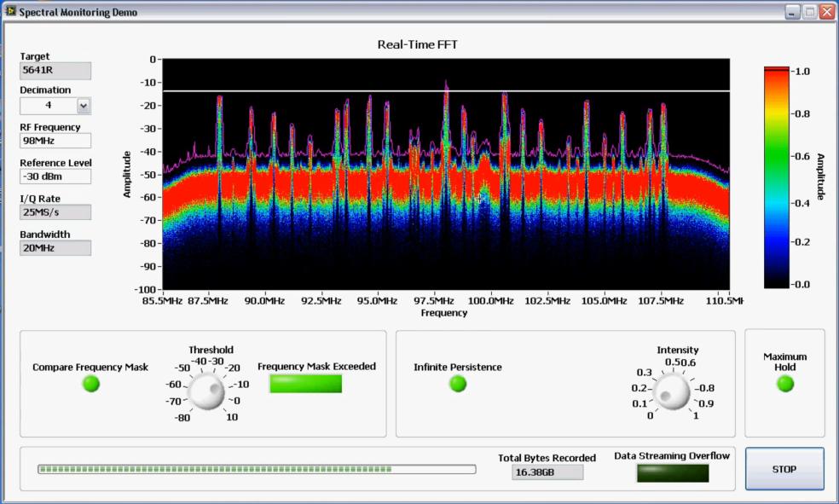Click the Reference Level field showing -30 dBm
Image resolution: width=839 pixels, height=504 pixels.
point(55,177)
